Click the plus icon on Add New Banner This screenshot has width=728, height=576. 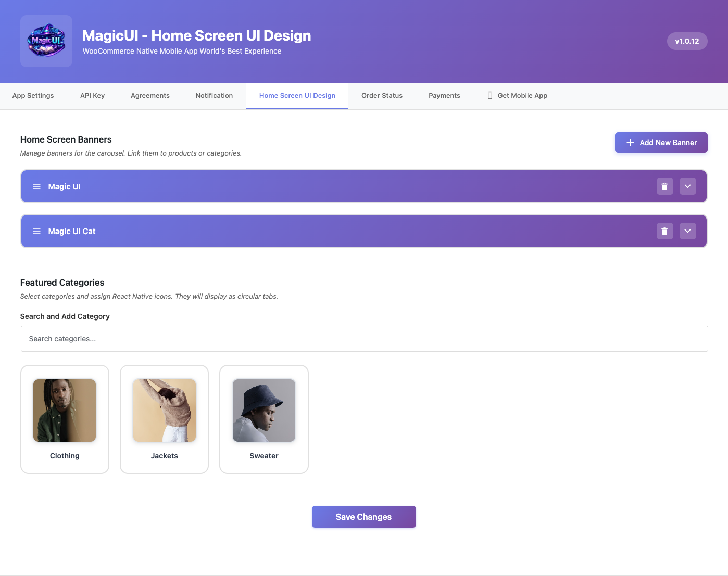630,143
